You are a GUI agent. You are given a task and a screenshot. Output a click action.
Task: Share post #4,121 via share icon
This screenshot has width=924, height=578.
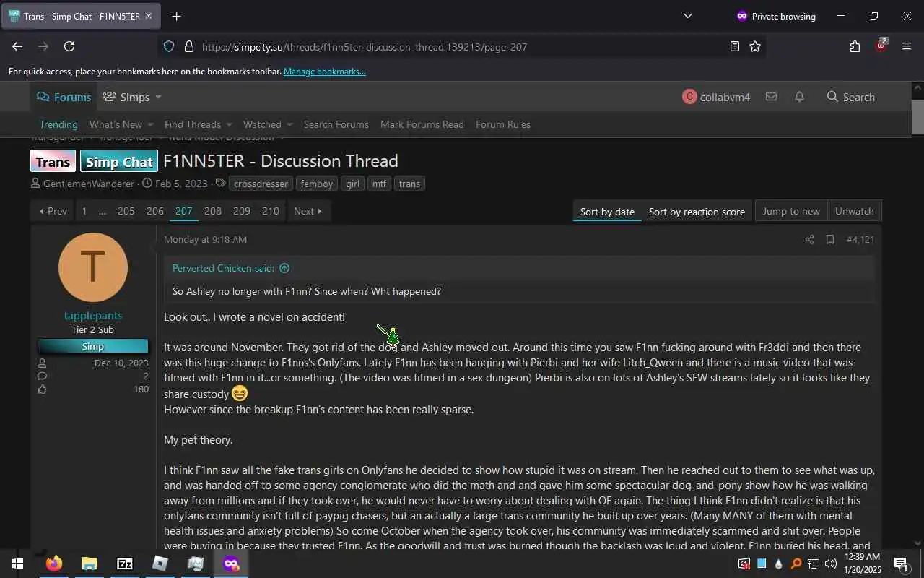(x=809, y=239)
